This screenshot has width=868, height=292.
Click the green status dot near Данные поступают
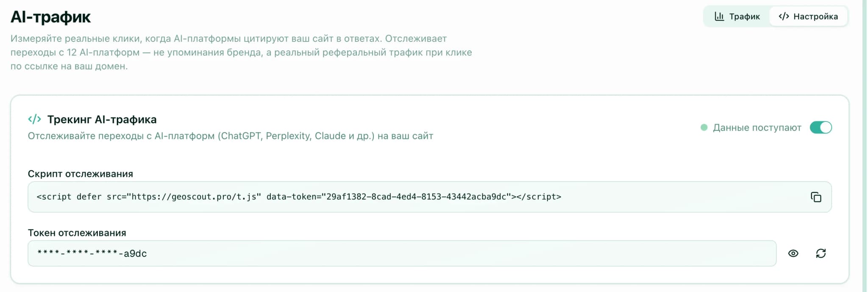[x=704, y=127]
